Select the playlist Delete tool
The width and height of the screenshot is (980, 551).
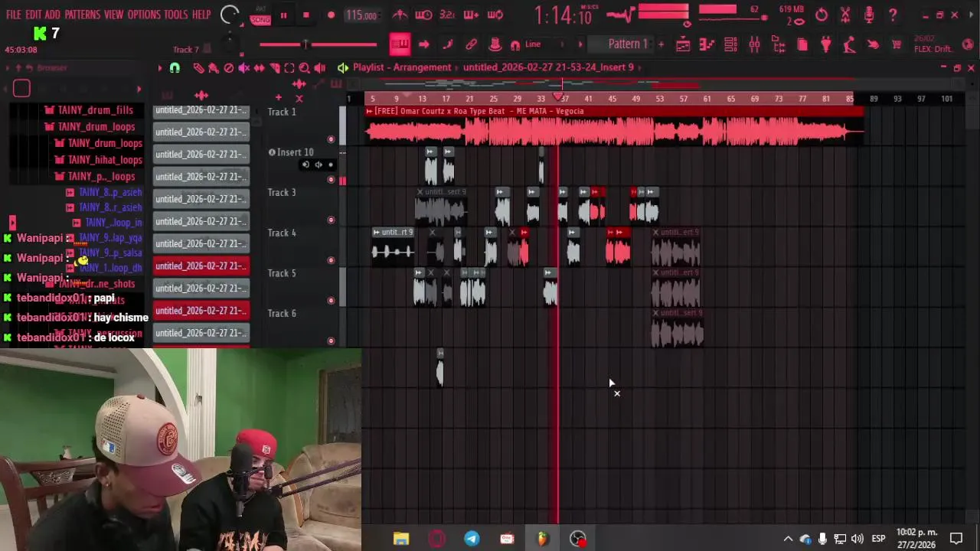click(x=228, y=68)
